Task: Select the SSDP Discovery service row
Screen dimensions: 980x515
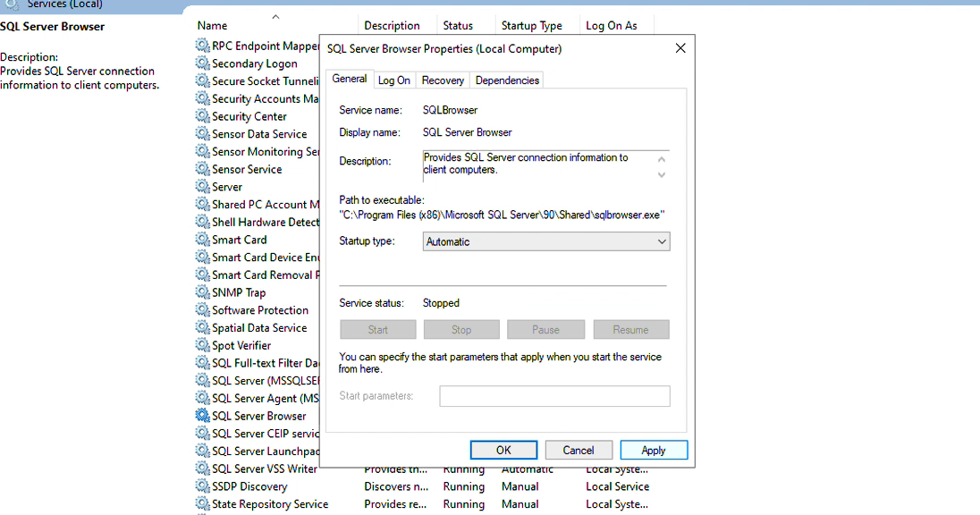Action: (425, 486)
